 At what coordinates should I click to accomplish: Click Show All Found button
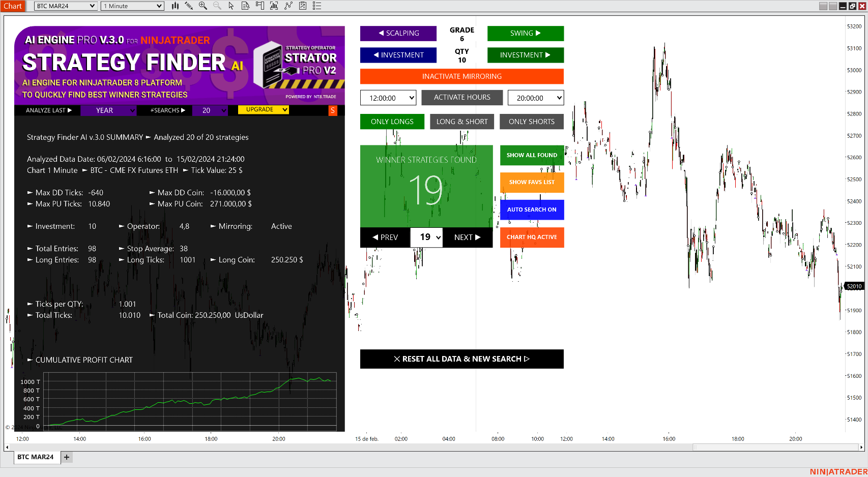tap(532, 155)
